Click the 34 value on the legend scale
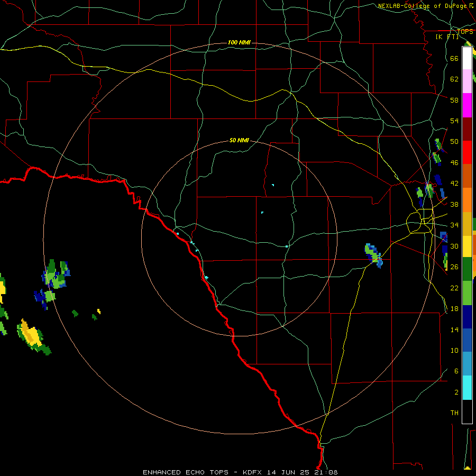The width and height of the screenshot is (476, 476). pos(454,225)
